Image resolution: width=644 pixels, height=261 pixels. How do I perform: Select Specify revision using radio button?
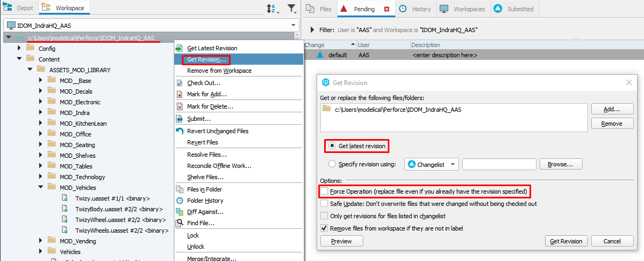point(332,164)
